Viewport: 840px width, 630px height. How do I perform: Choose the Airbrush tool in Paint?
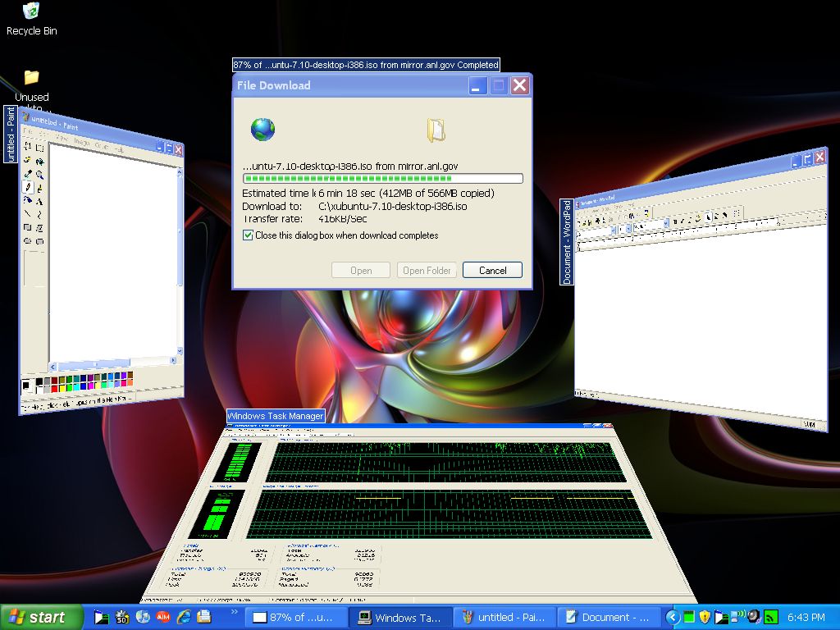[x=28, y=200]
